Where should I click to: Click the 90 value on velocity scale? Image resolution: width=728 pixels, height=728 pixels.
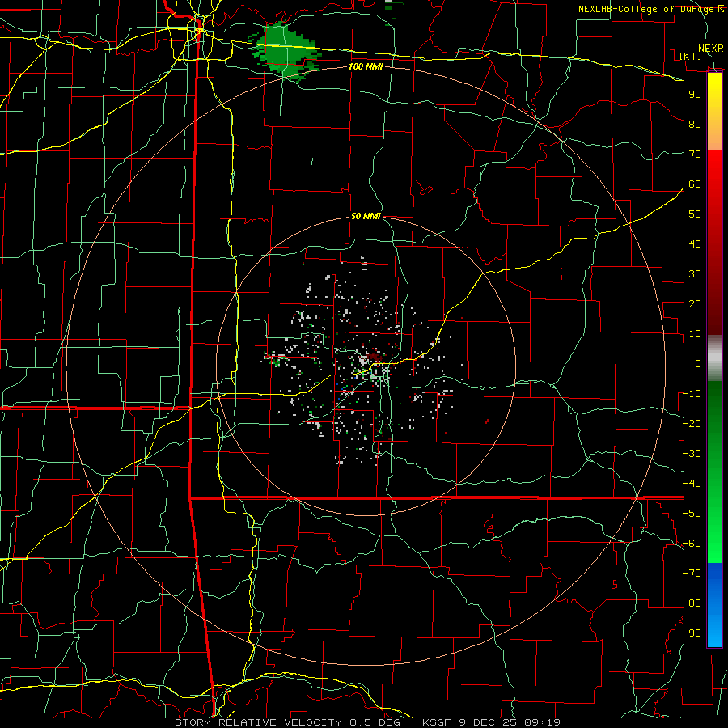[695, 95]
